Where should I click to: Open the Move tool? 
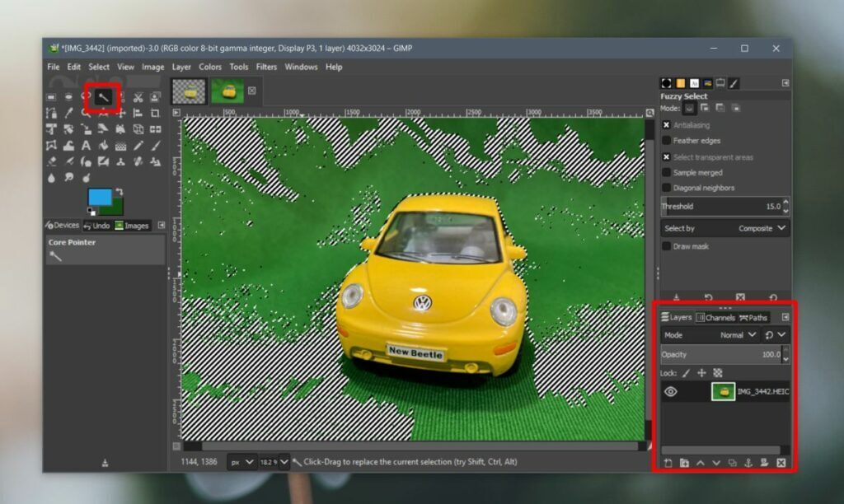121,114
